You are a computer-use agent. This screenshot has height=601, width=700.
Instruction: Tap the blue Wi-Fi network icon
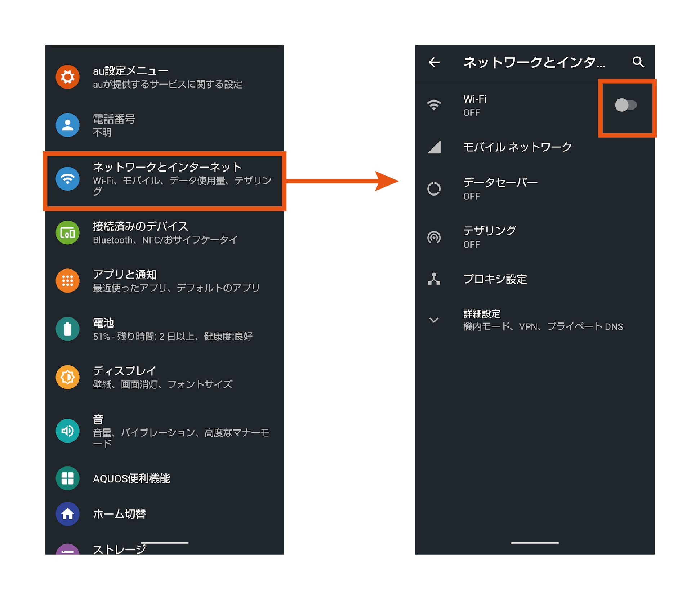(x=67, y=179)
